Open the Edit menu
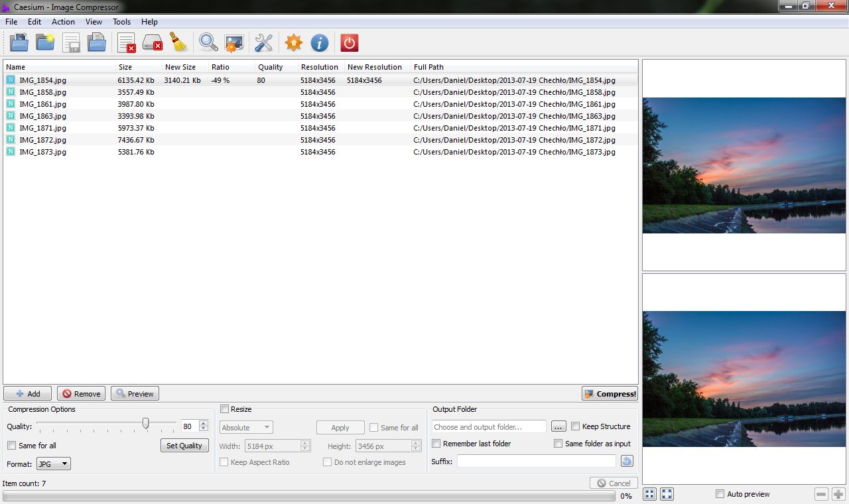 34,22
